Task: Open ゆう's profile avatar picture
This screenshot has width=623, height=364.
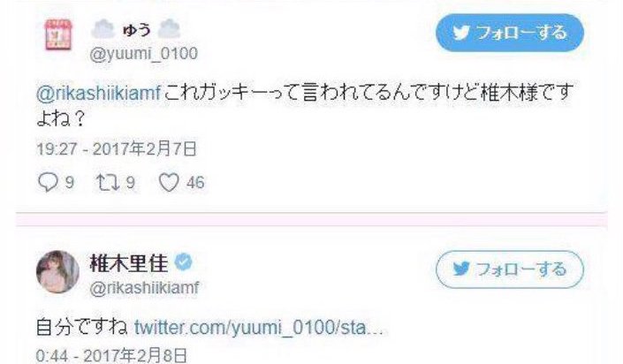Action: (58, 34)
